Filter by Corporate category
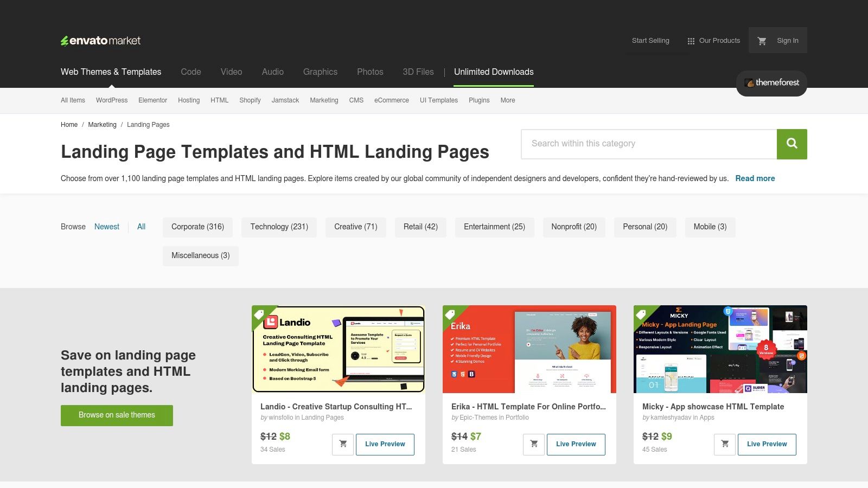 coord(197,227)
